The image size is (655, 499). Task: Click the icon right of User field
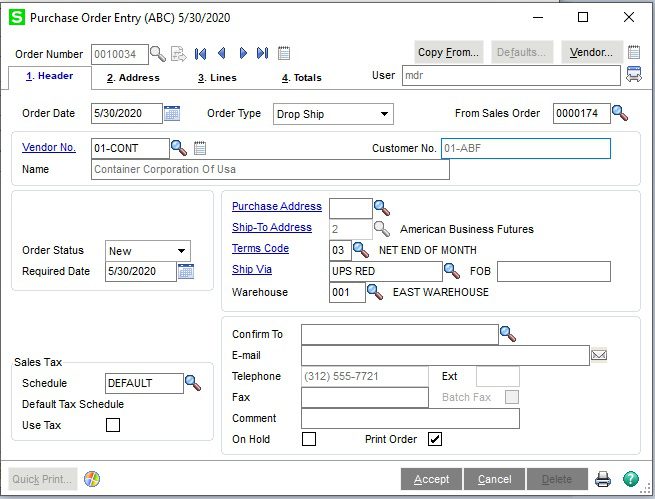click(x=634, y=74)
